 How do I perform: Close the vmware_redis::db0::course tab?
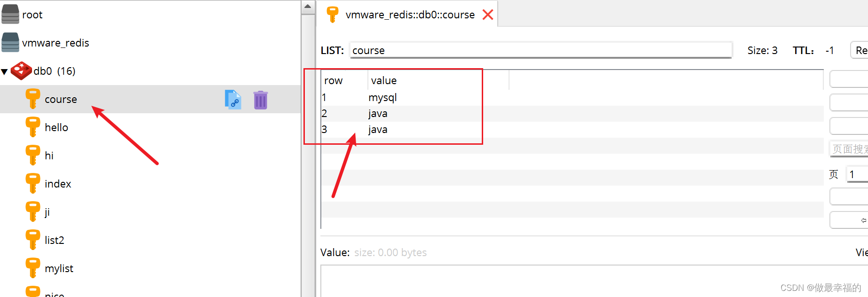(x=488, y=15)
